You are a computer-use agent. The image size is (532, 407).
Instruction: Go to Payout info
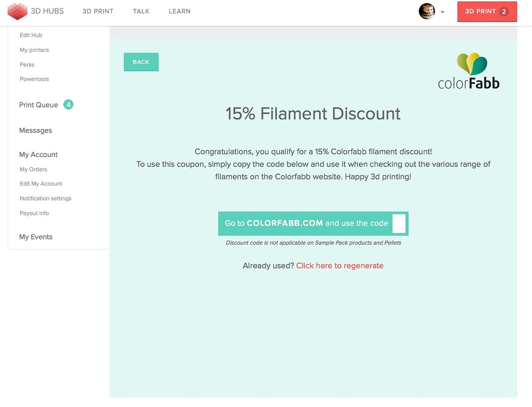click(34, 213)
